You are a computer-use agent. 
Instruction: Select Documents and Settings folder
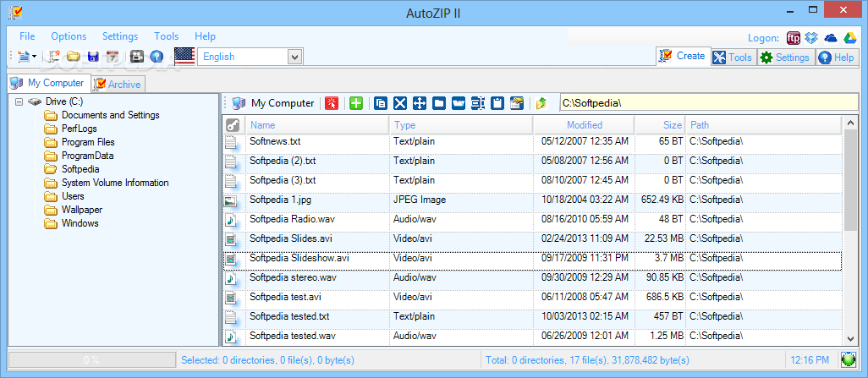point(110,115)
